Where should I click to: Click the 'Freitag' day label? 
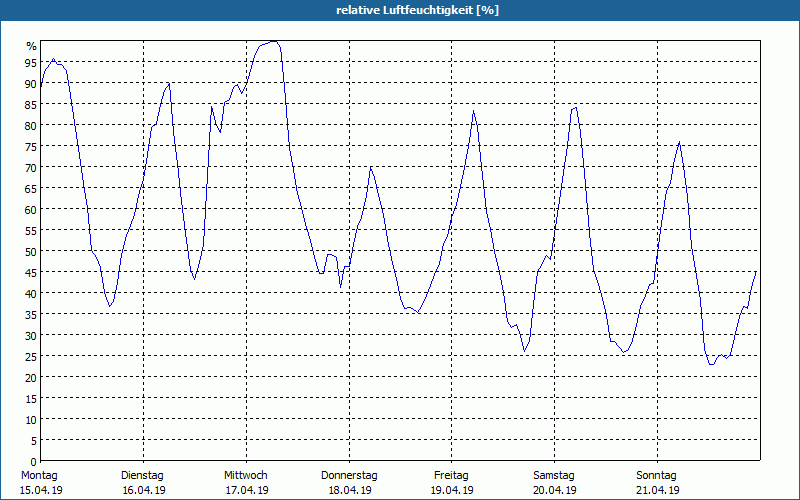[451, 476]
